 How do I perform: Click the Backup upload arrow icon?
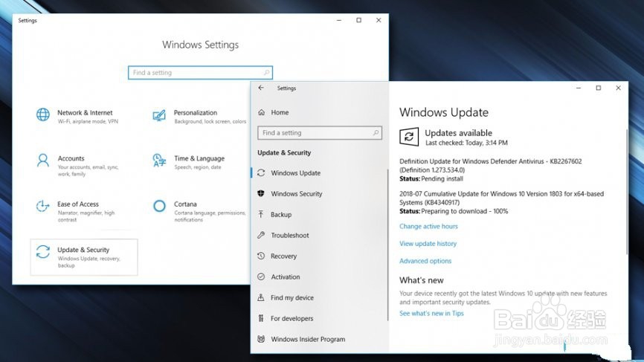pyautogui.click(x=261, y=214)
